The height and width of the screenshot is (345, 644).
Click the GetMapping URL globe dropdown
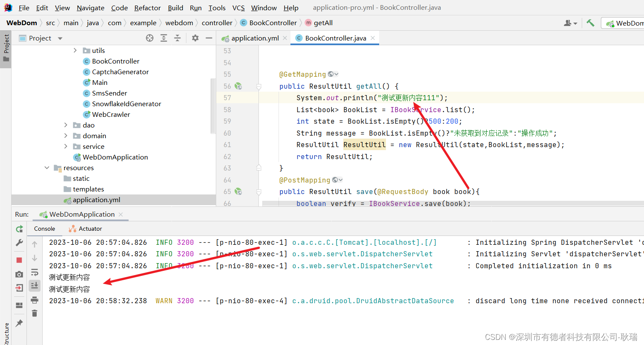[x=334, y=74]
